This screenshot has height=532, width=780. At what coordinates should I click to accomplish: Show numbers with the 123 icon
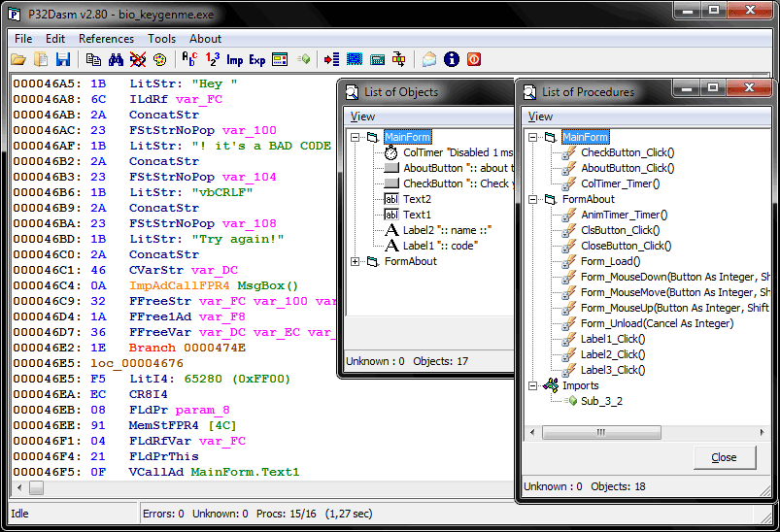click(x=213, y=59)
